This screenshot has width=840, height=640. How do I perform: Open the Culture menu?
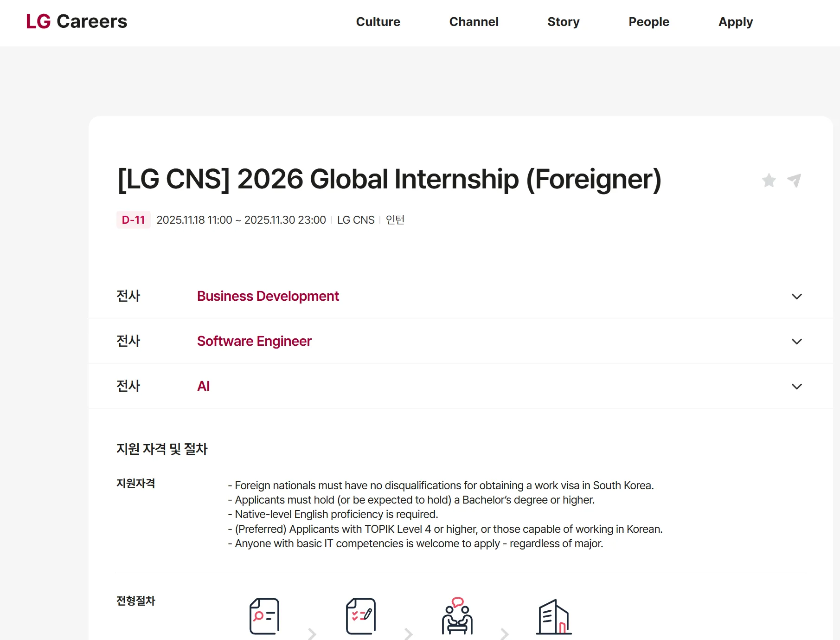(378, 22)
